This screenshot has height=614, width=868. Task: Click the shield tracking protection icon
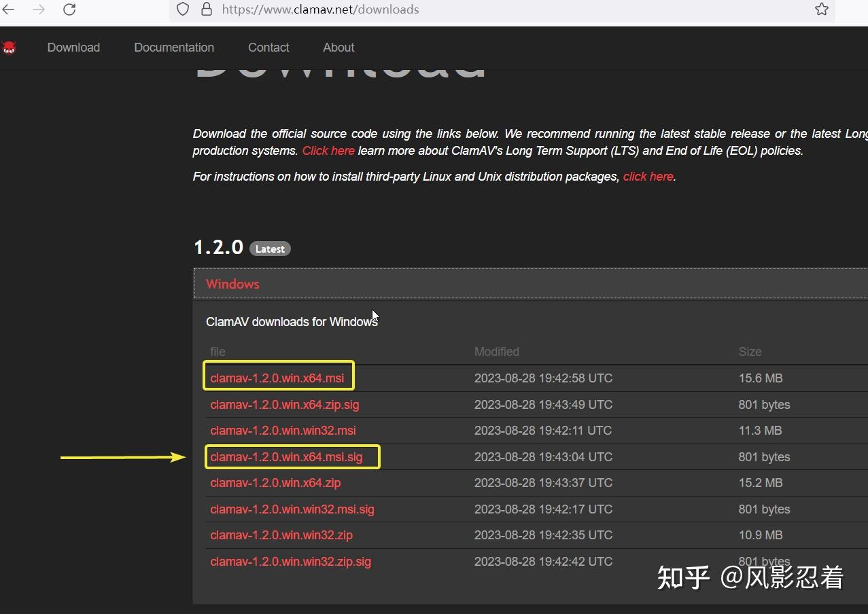click(182, 10)
